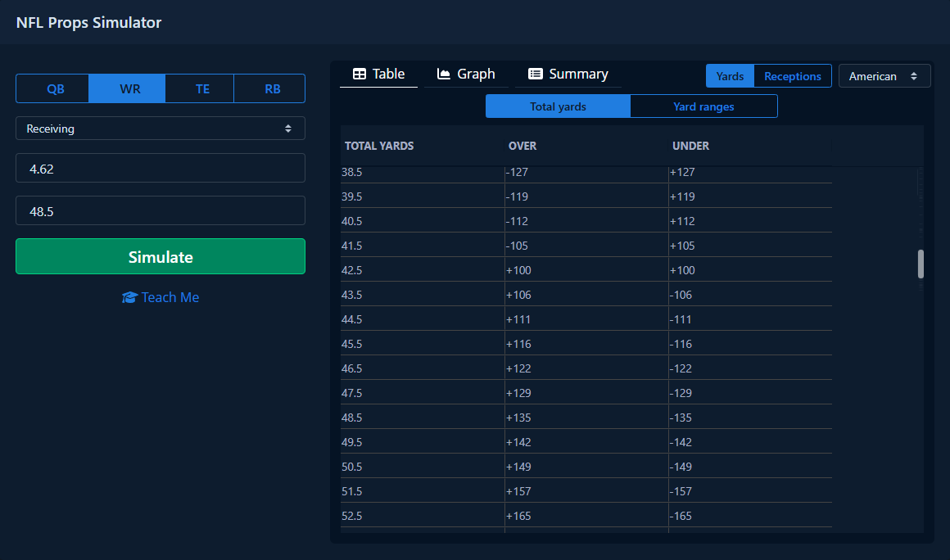950x560 pixels.
Task: Open the American odds format dropdown
Action: pyautogui.click(x=884, y=76)
